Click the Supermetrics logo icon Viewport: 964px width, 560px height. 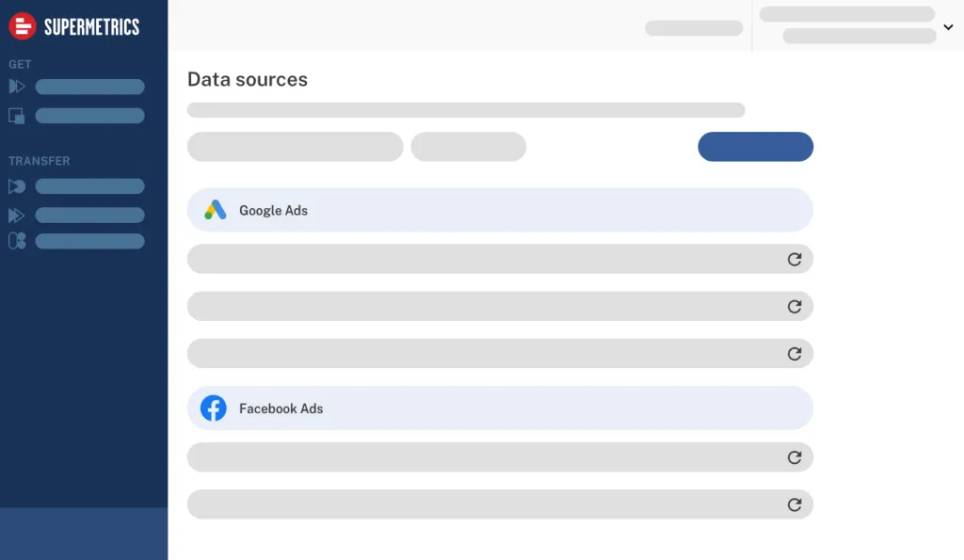tap(23, 26)
